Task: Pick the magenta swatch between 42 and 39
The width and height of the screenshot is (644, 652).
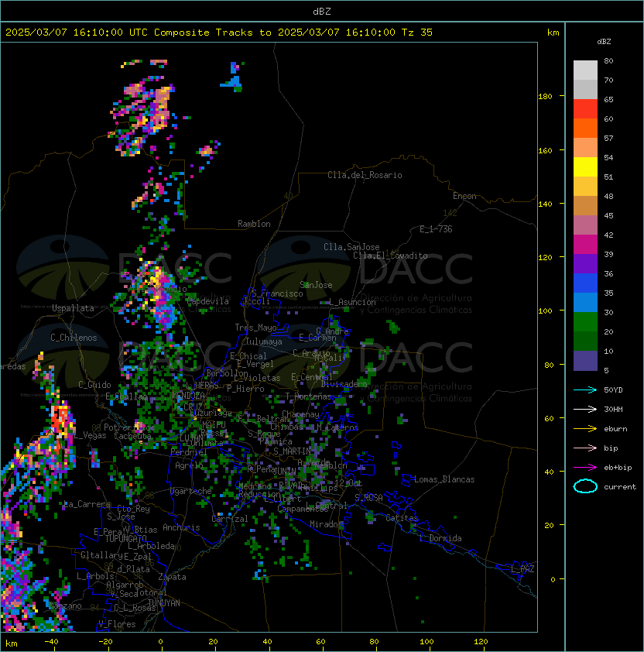Action: [585, 245]
